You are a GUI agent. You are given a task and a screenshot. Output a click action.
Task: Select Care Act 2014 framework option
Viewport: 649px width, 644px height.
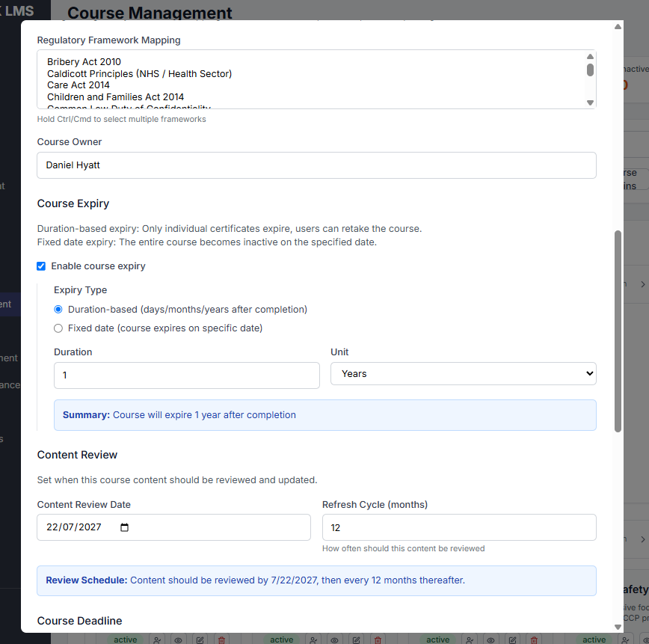coord(79,85)
